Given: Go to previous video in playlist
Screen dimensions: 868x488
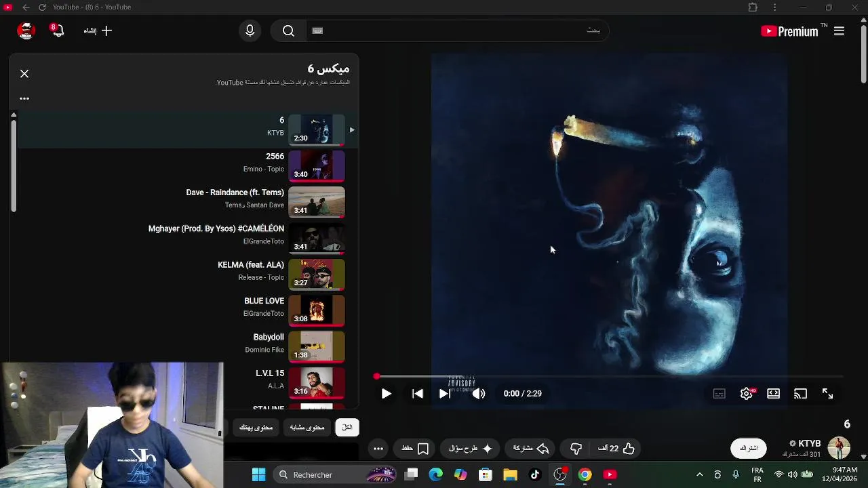Looking at the screenshot, I should pyautogui.click(x=418, y=394).
